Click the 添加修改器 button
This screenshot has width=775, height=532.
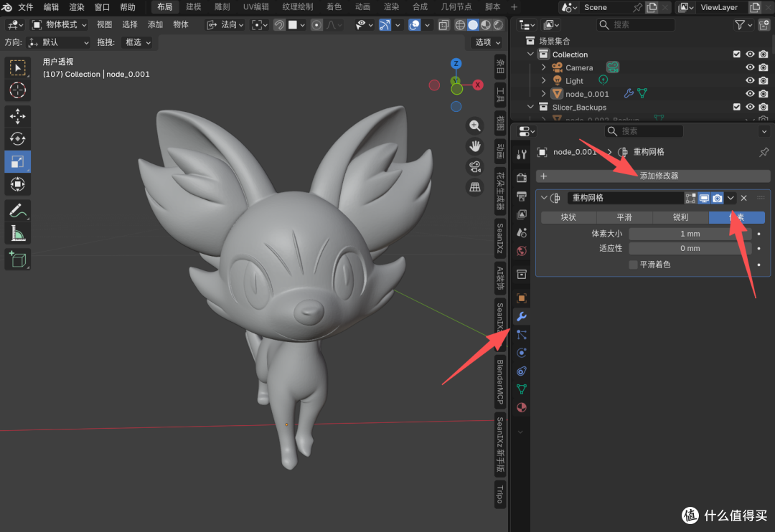pyautogui.click(x=654, y=176)
